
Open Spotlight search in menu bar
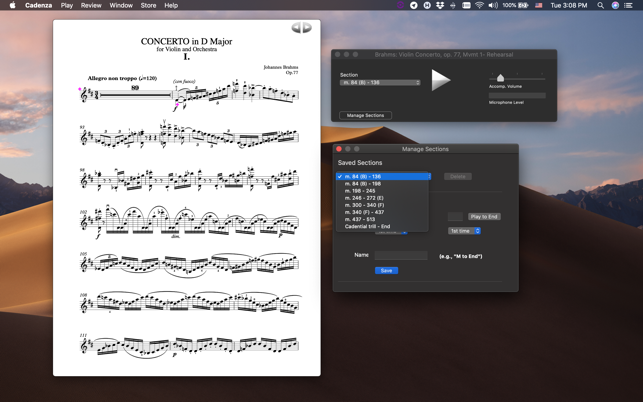(600, 5)
